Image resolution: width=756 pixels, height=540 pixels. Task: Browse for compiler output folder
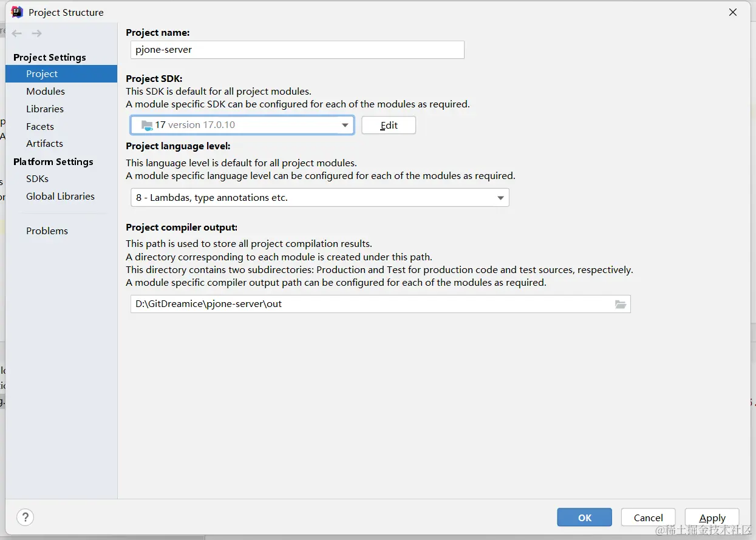pyautogui.click(x=620, y=304)
